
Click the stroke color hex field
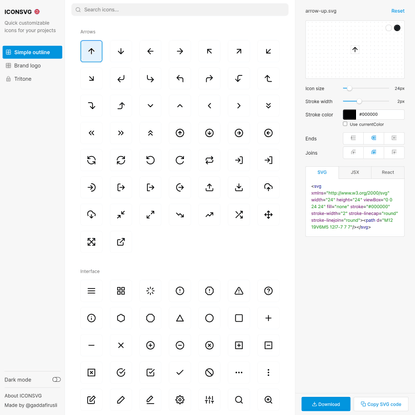(380, 114)
